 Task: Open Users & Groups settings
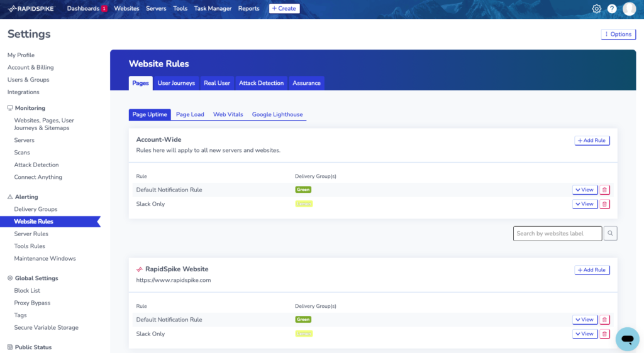click(28, 80)
